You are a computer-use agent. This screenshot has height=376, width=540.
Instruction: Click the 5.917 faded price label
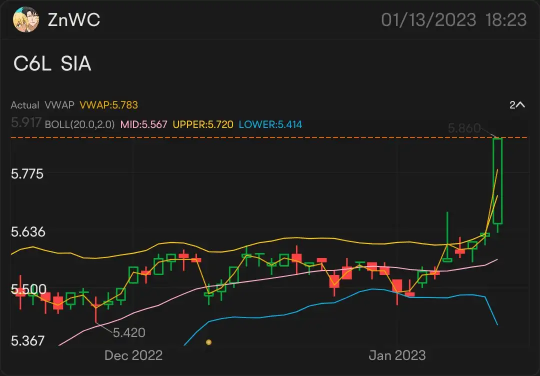[26, 122]
